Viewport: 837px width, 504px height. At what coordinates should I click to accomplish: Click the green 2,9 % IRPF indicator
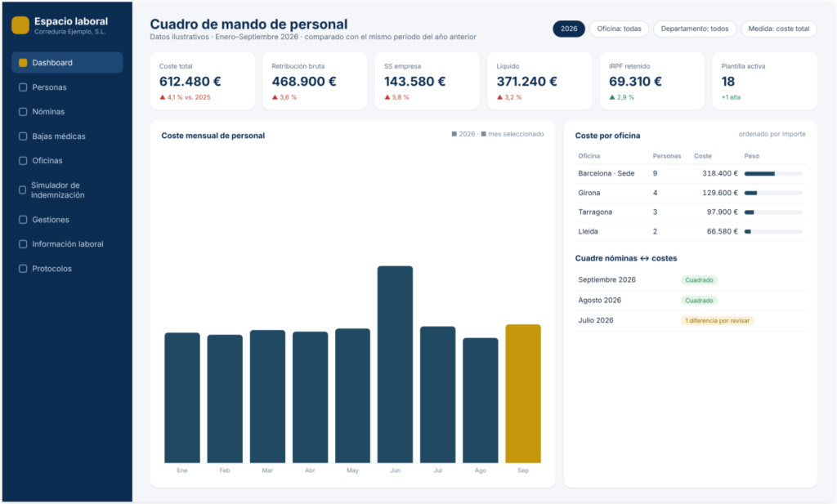tap(621, 97)
